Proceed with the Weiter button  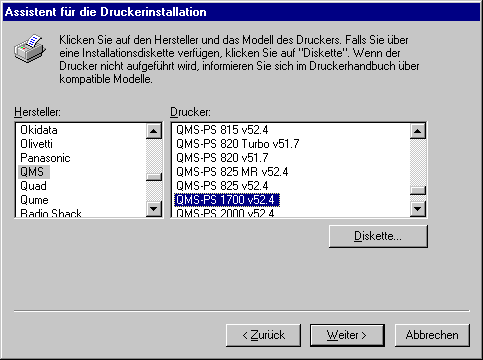coord(347,335)
